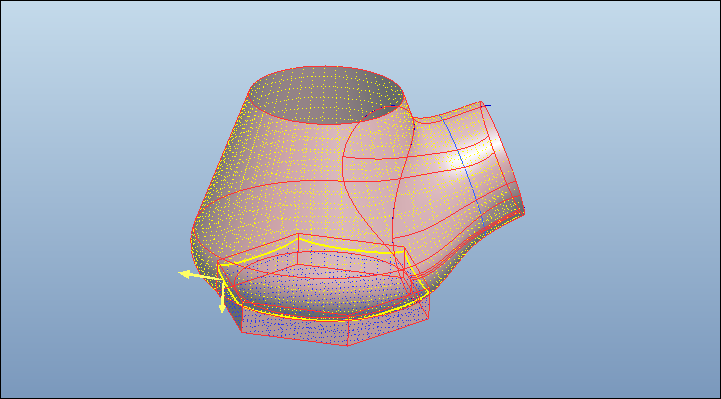Image resolution: width=721 pixels, height=399 pixels.
Task: Click inside the red ellipse within the hexagon
Action: click(x=317, y=284)
